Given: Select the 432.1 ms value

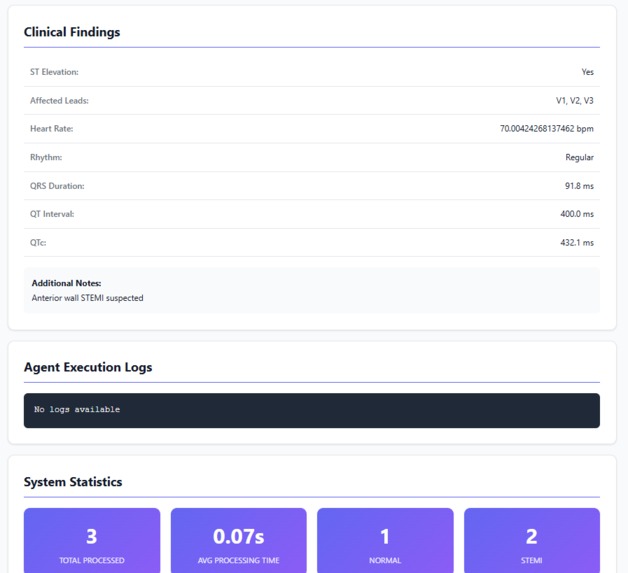Looking at the screenshot, I should 577,243.
